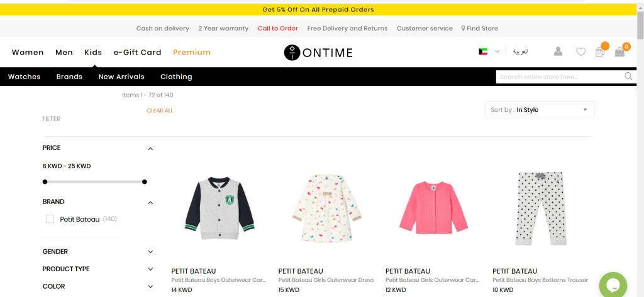Open the user account icon
Image resolution: width=644 pixels, height=297 pixels.
coord(558,52)
